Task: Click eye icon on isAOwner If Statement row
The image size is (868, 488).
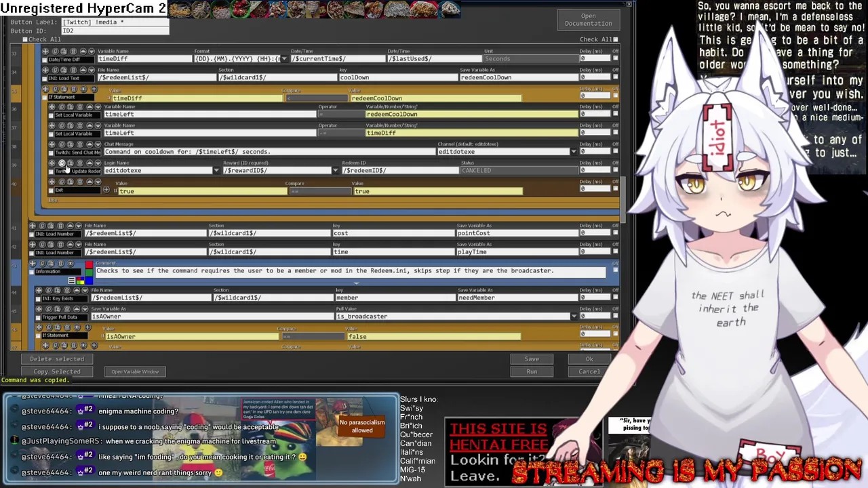Action: click(x=77, y=327)
